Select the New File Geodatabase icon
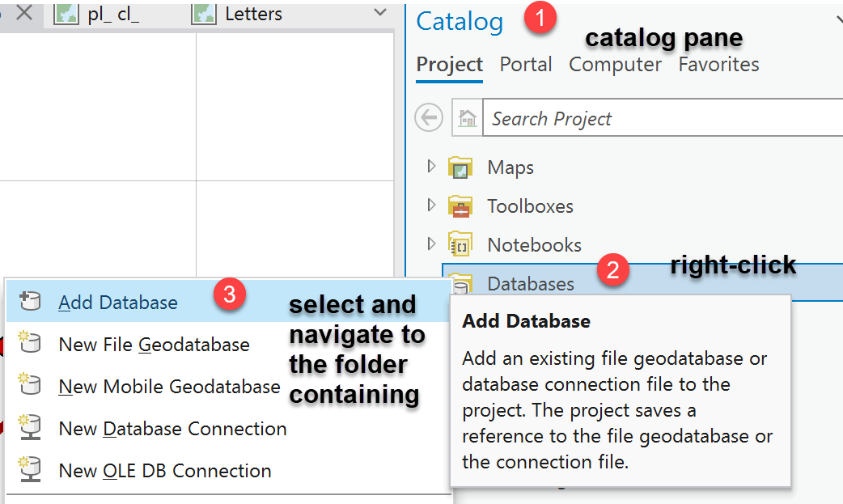This screenshot has height=504, width=843. coord(29,343)
